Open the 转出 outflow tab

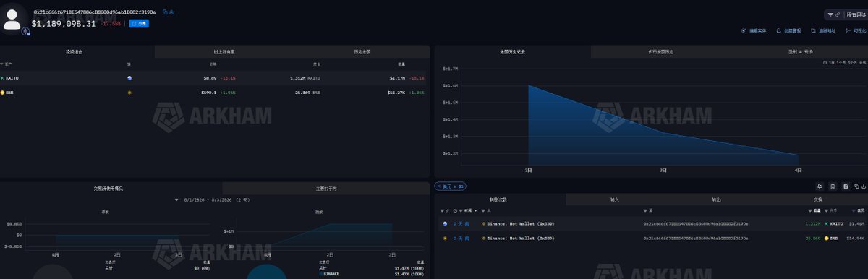point(716,199)
